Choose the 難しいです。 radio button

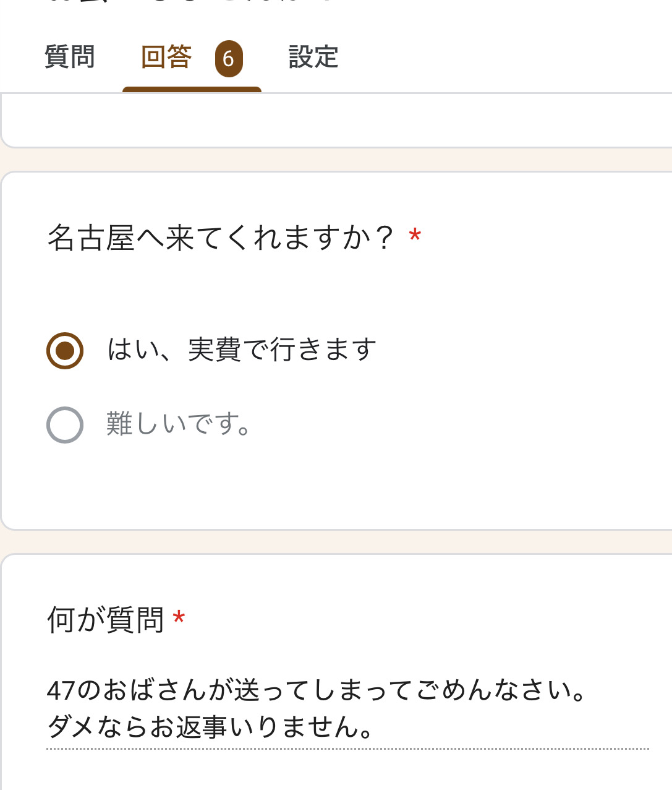click(65, 425)
